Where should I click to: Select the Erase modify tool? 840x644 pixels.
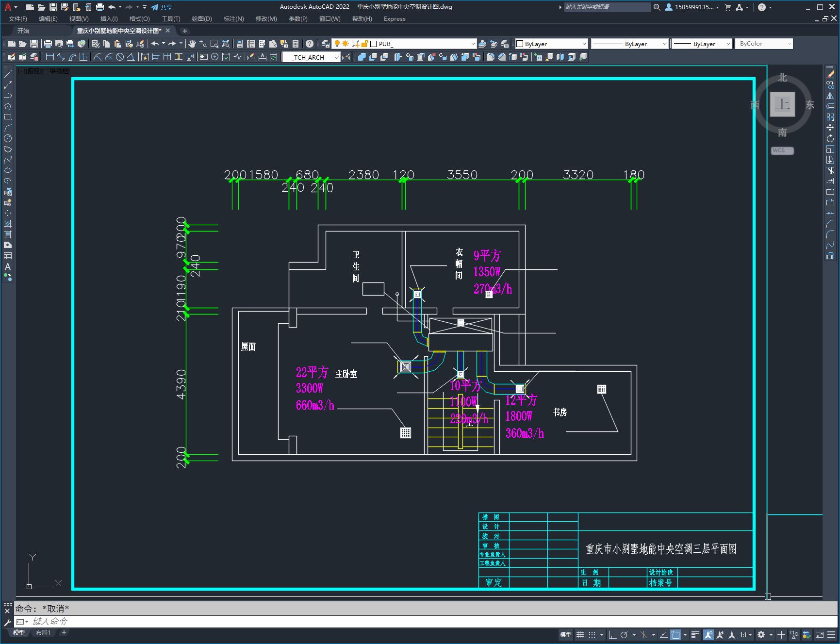coord(830,74)
